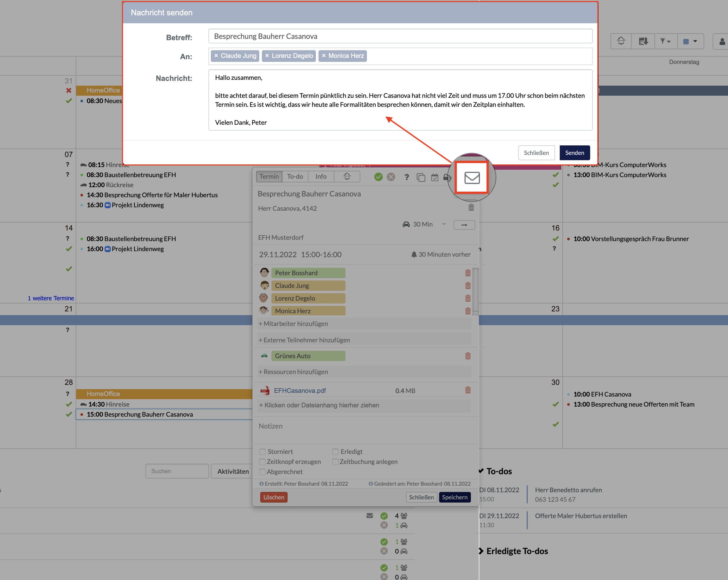The image size is (728, 580).
Task: Remove recipient Monica Herz with x
Action: (x=324, y=56)
